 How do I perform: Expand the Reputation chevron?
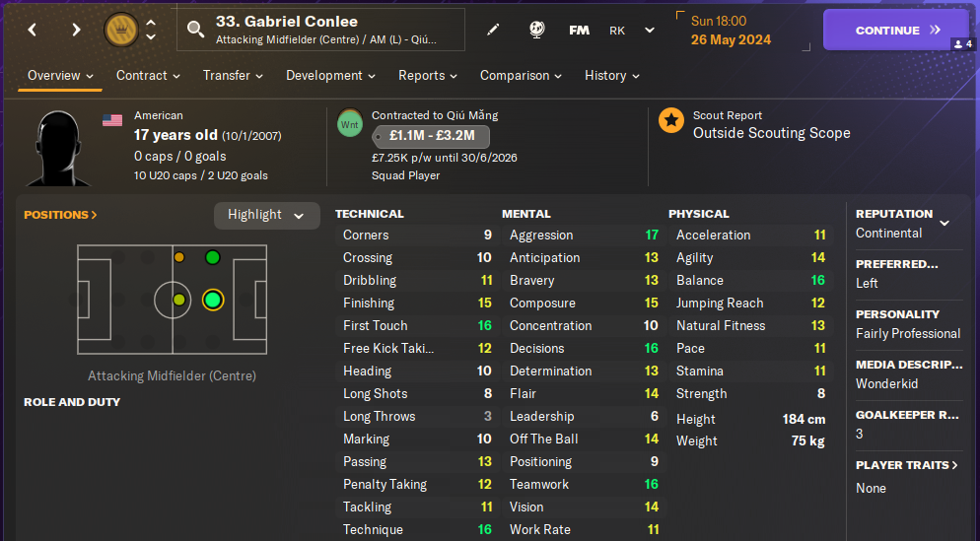(944, 224)
